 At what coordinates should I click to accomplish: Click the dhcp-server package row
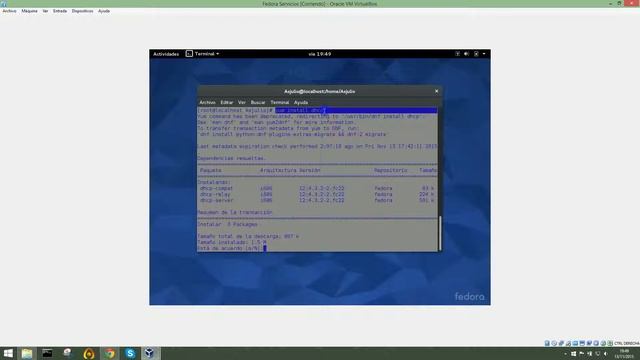click(x=317, y=200)
